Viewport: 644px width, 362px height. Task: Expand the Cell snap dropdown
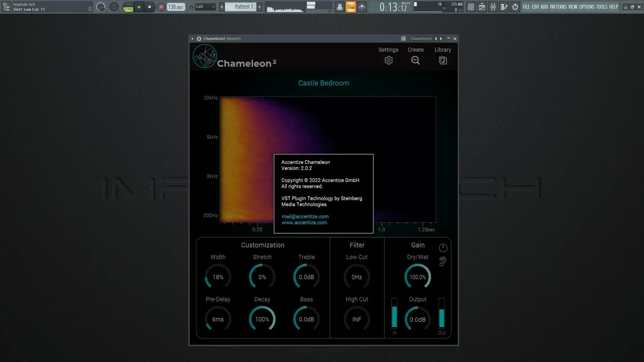click(205, 7)
